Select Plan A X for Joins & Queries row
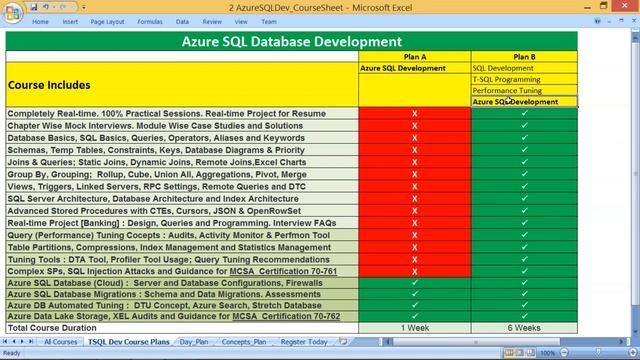Screen dimensions: 640x360 coord(415,162)
